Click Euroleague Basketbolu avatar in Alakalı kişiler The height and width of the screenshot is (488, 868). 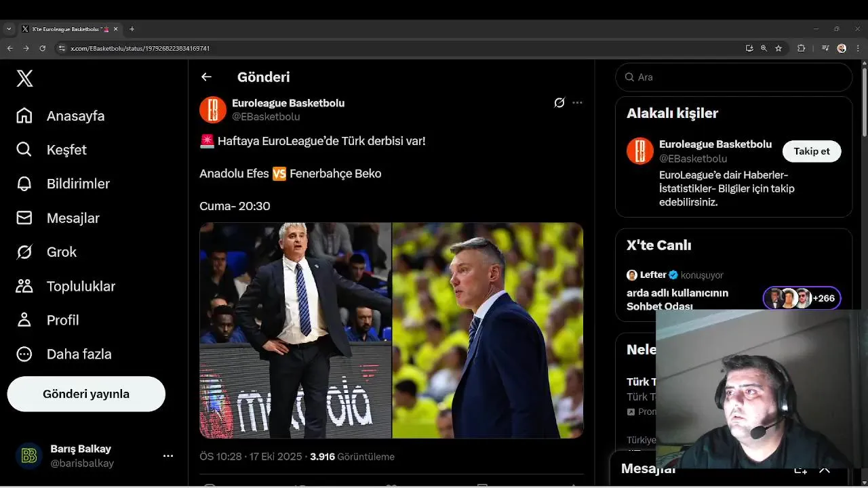640,151
